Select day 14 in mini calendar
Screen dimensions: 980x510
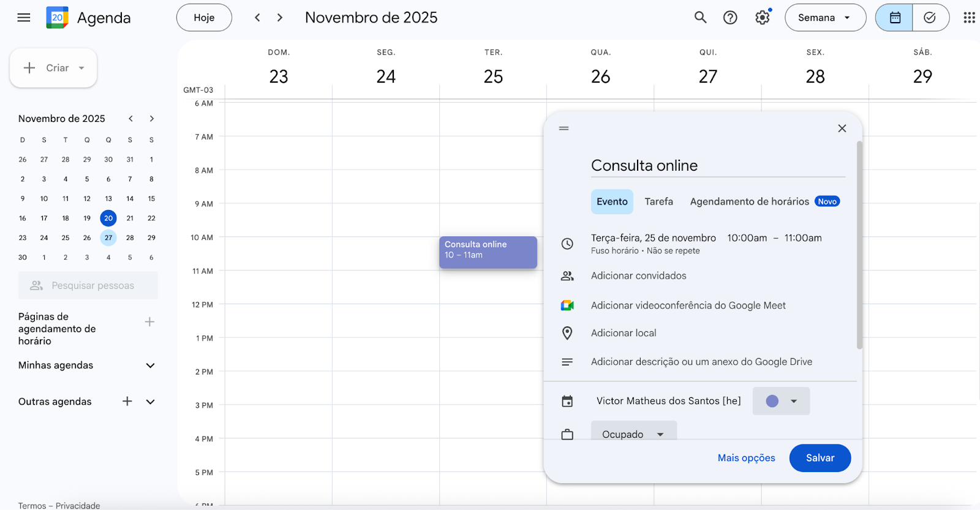pyautogui.click(x=130, y=198)
